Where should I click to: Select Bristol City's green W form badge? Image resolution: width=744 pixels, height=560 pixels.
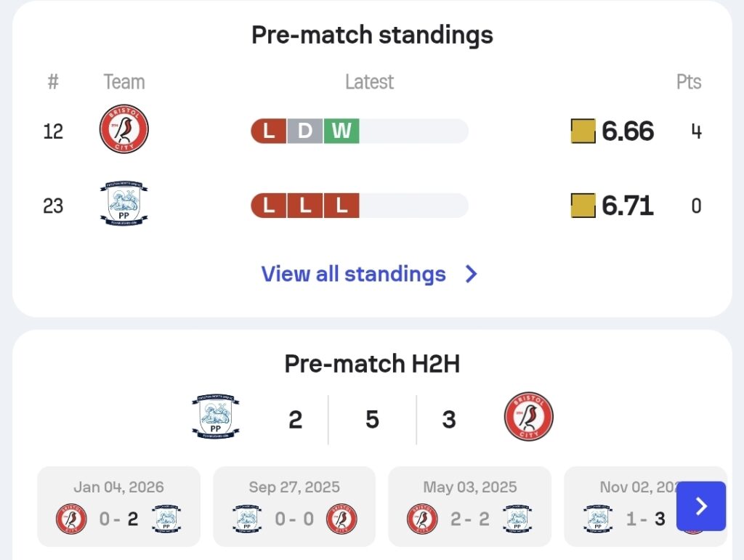click(x=341, y=131)
